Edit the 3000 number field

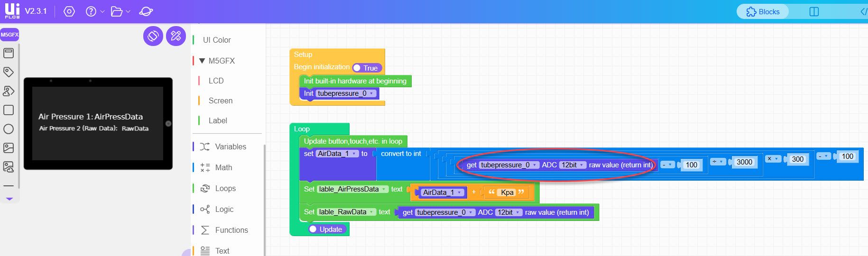pyautogui.click(x=744, y=162)
